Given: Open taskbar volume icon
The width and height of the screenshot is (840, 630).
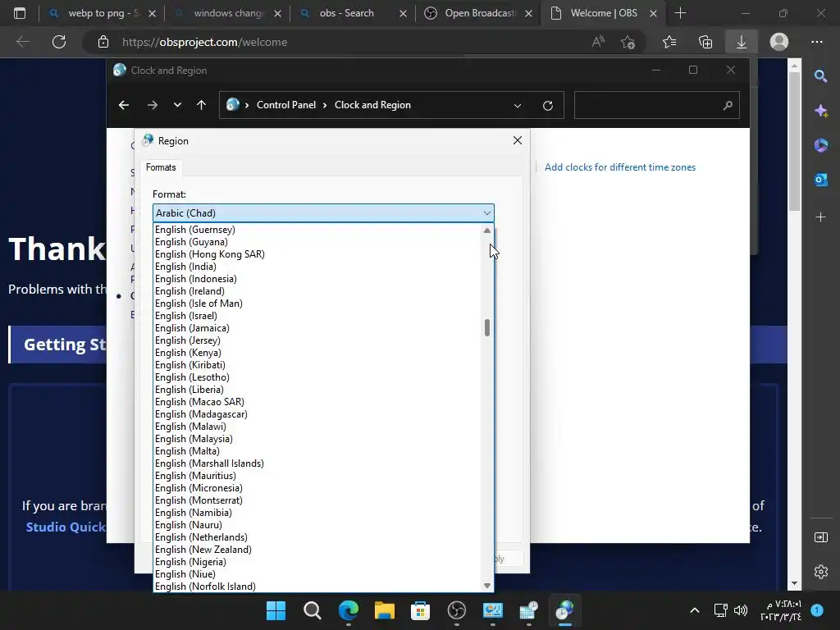Looking at the screenshot, I should click(741, 610).
